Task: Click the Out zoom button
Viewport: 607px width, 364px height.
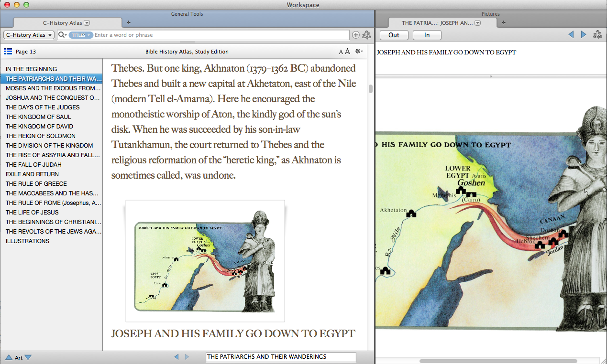Action: tap(394, 35)
